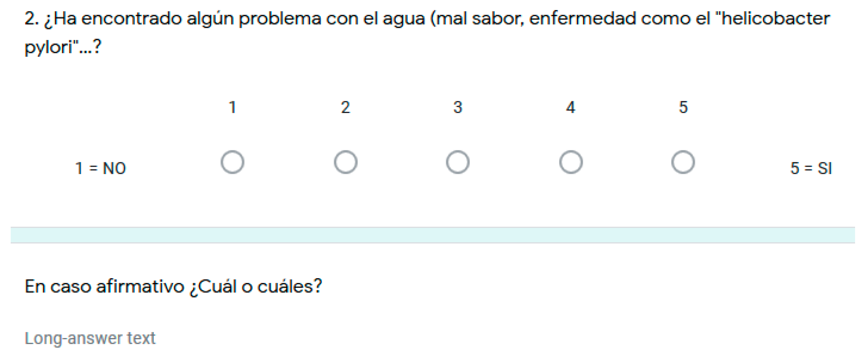Choose the middle option 3 radio button
868x358 pixels.
tap(457, 162)
